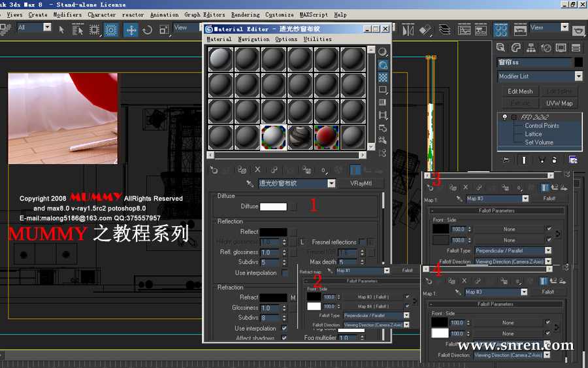The width and height of the screenshot is (588, 368).
Task: Click Sample Type icon in Material Editor
Action: coord(382,52)
